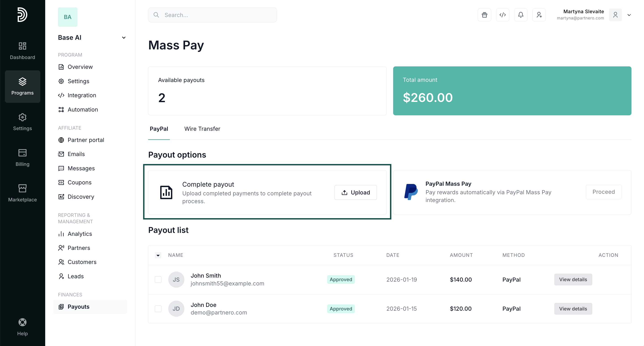This screenshot has height=346, width=644.
Task: View details for John Smith payout
Action: 573,279
